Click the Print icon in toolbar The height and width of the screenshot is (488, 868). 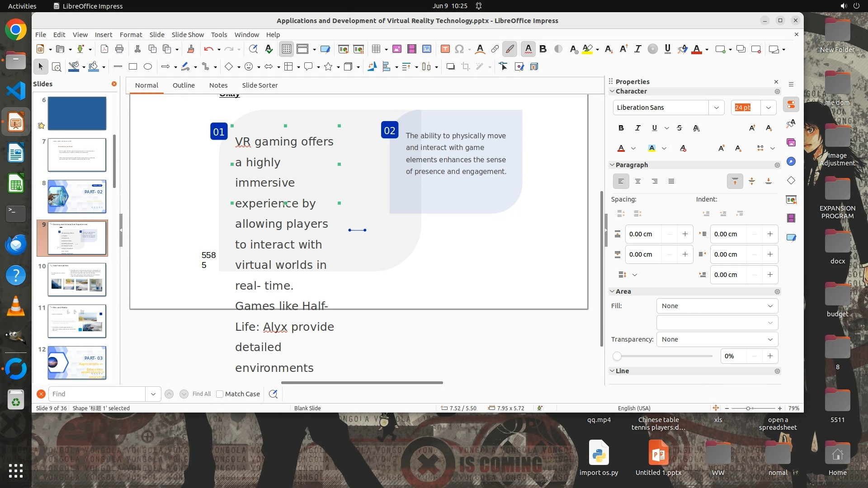(x=119, y=49)
